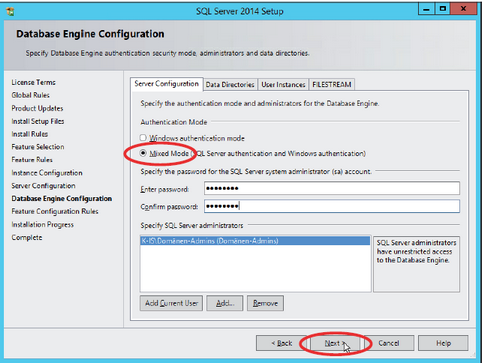Select Mixed Mode authentication radio button
482x363 pixels.
[143, 153]
